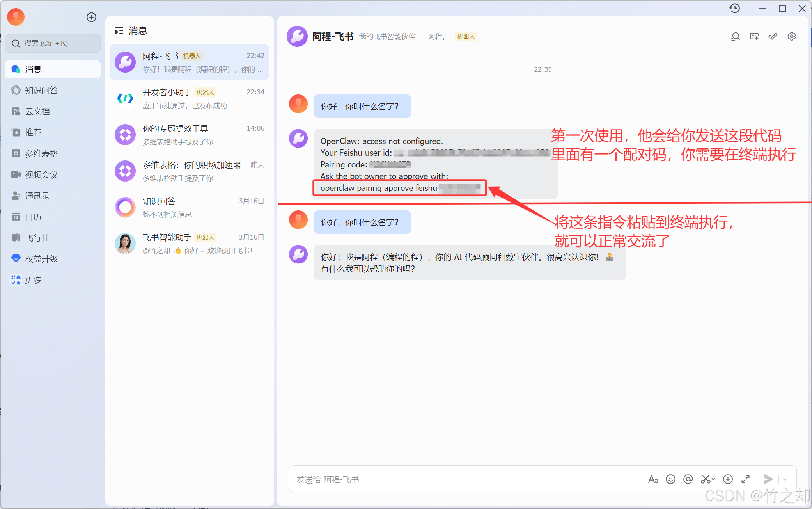This screenshot has width=812, height=509.
Task: Click the @ mention icon
Action: pyautogui.click(x=688, y=479)
